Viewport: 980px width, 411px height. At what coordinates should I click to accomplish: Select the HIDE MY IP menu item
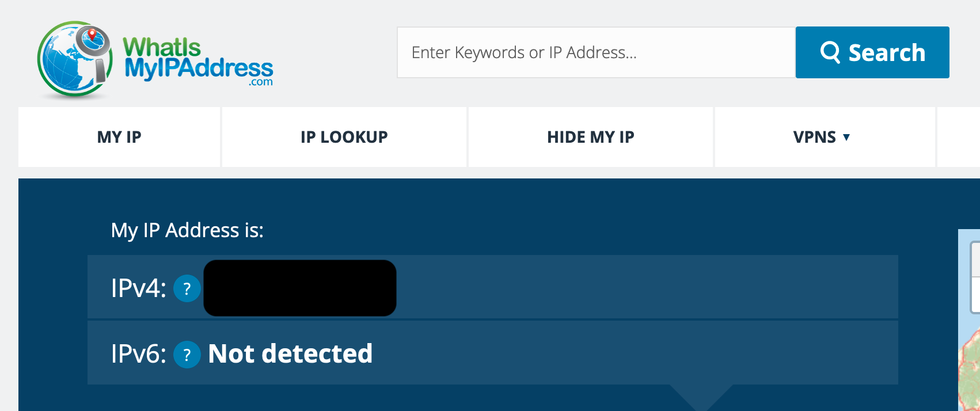590,137
